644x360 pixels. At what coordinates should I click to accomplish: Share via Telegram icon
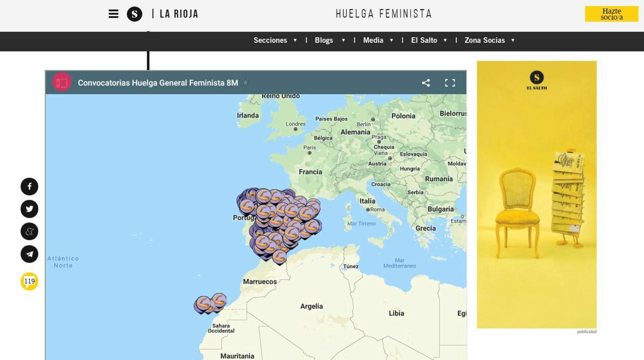29,254
